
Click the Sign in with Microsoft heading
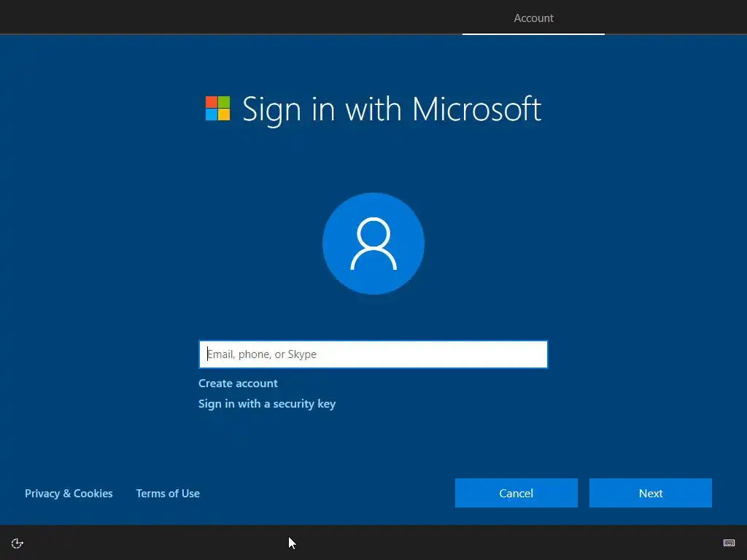pos(392,109)
